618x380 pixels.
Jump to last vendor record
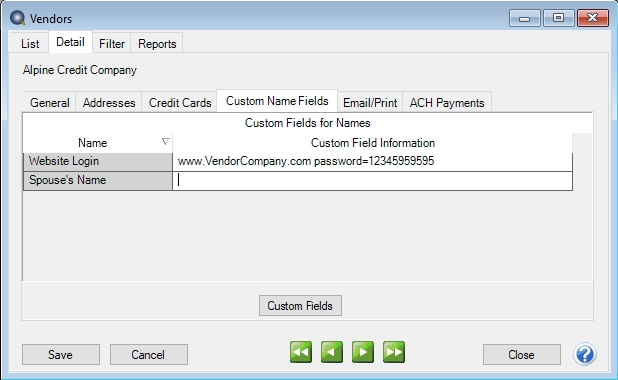[x=394, y=352]
